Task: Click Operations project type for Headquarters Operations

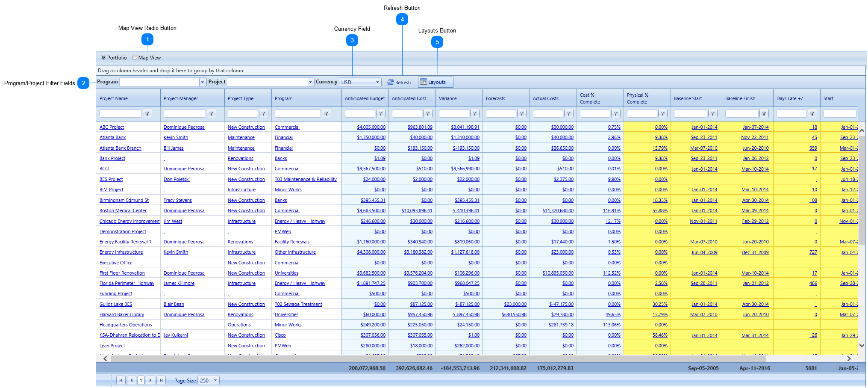Action: click(x=239, y=325)
